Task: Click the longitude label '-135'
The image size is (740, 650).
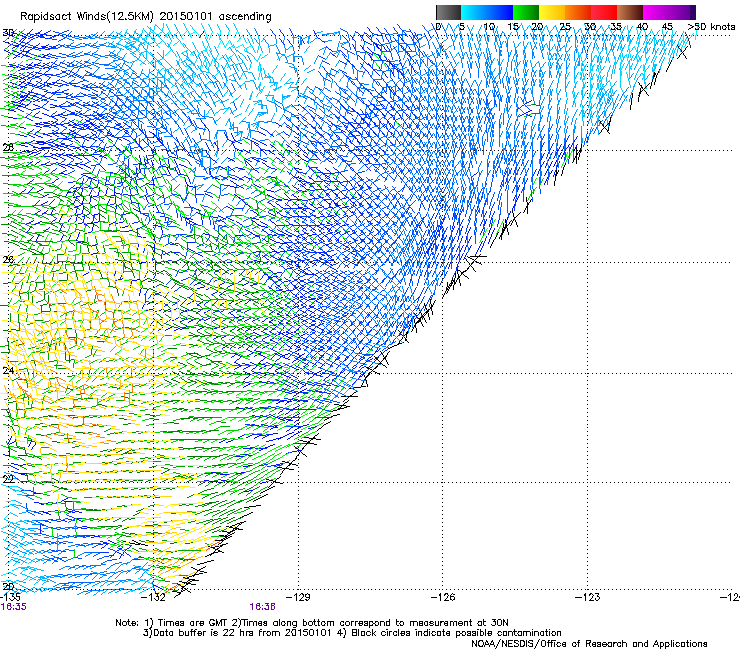Action: tap(10, 597)
